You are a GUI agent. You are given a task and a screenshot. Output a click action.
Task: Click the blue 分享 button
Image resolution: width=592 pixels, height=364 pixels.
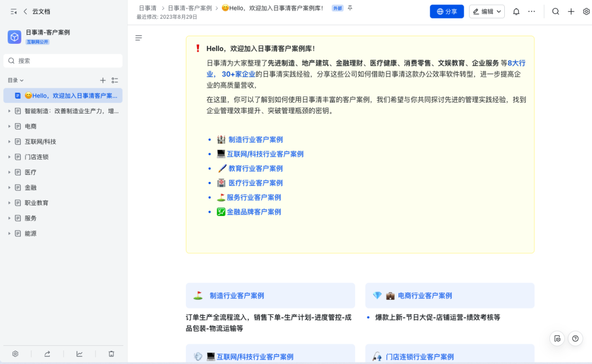coord(447,11)
